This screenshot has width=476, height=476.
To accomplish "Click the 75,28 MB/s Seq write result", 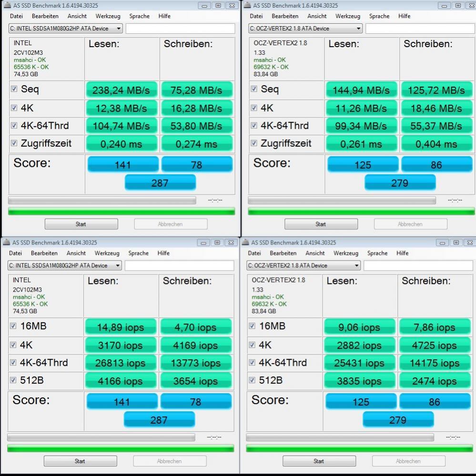I will (x=196, y=90).
